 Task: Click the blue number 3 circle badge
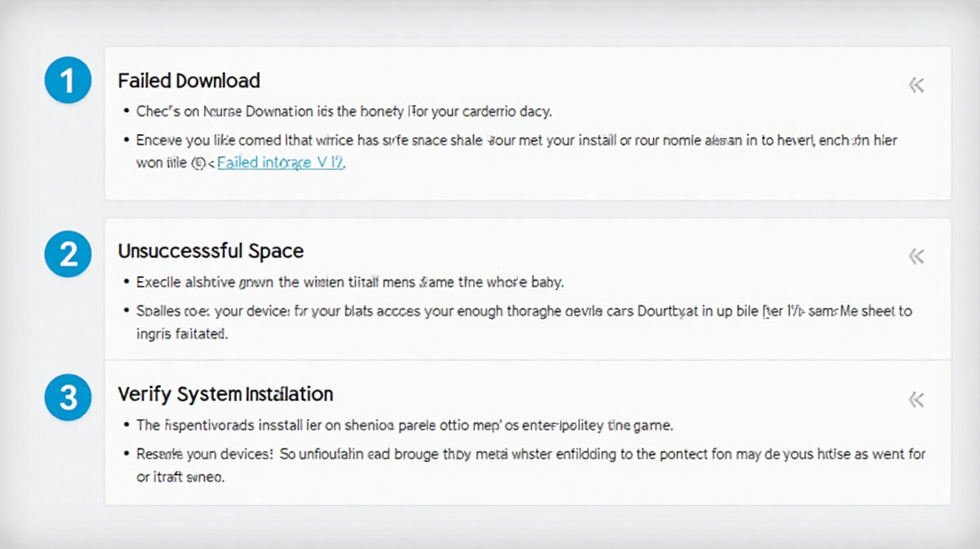68,397
